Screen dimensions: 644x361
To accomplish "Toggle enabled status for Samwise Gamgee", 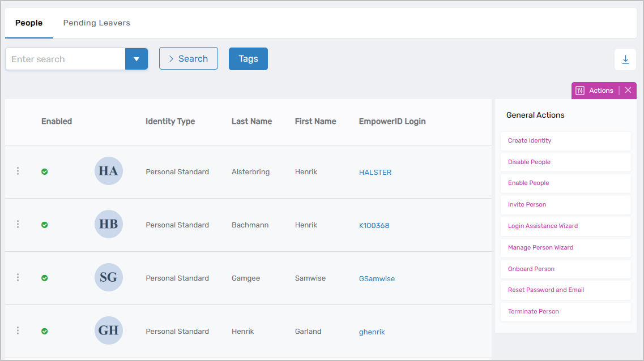I will (44, 277).
